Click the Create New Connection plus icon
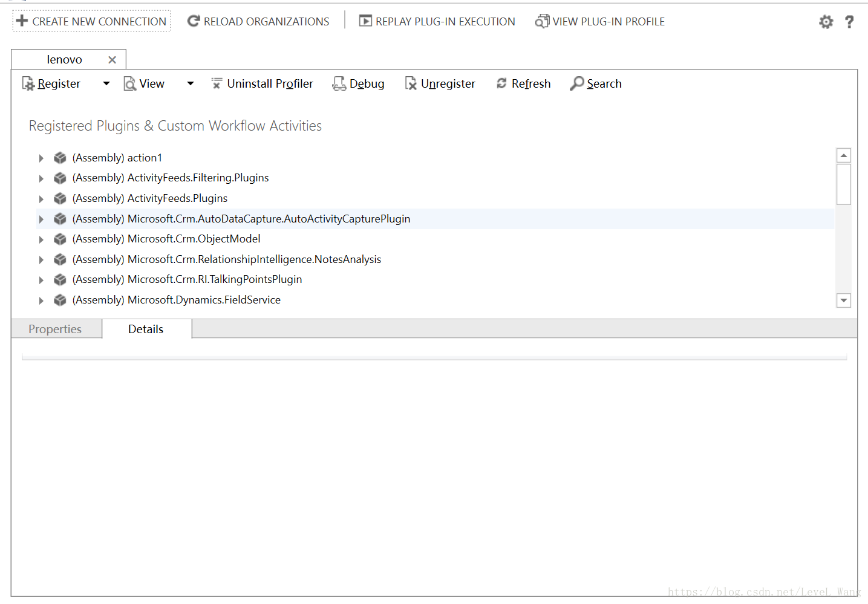The width and height of the screenshot is (868, 604). pyautogui.click(x=22, y=21)
